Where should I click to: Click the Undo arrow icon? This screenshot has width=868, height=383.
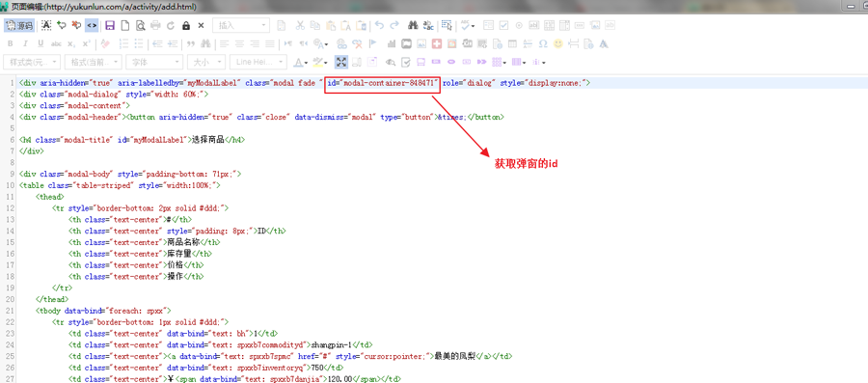(379, 25)
